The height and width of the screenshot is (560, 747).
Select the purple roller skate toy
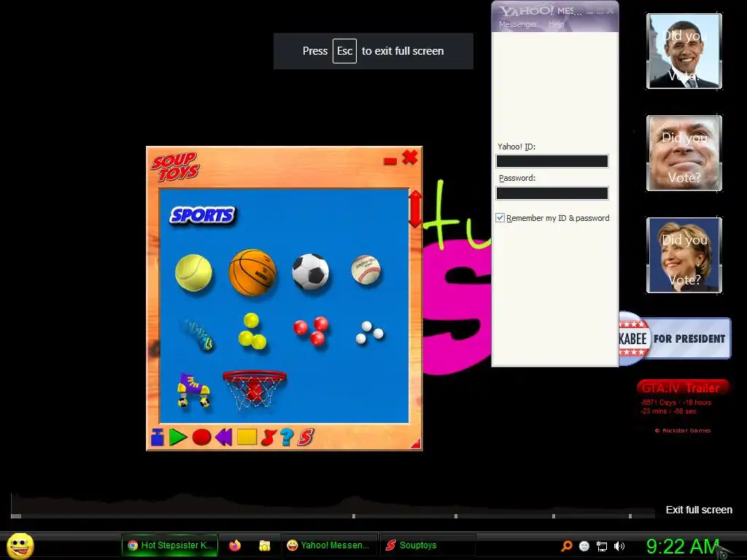[x=193, y=390]
